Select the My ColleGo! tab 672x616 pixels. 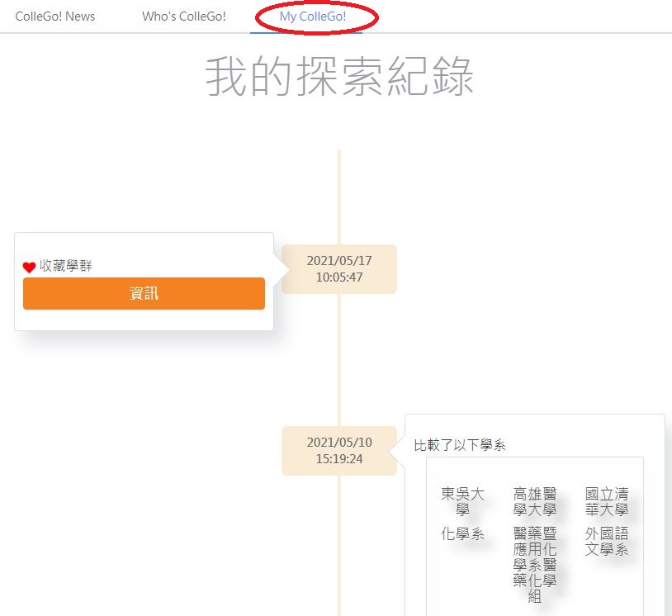pos(312,17)
